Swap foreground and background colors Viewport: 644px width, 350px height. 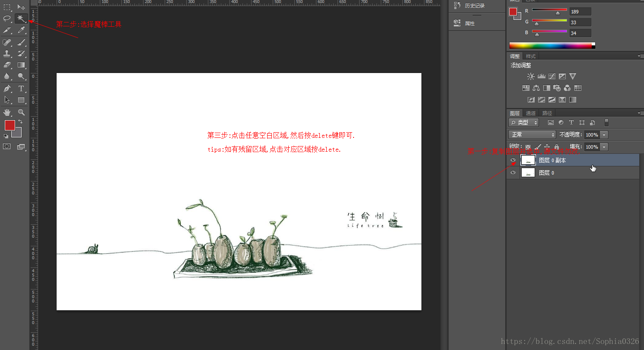coord(20,122)
